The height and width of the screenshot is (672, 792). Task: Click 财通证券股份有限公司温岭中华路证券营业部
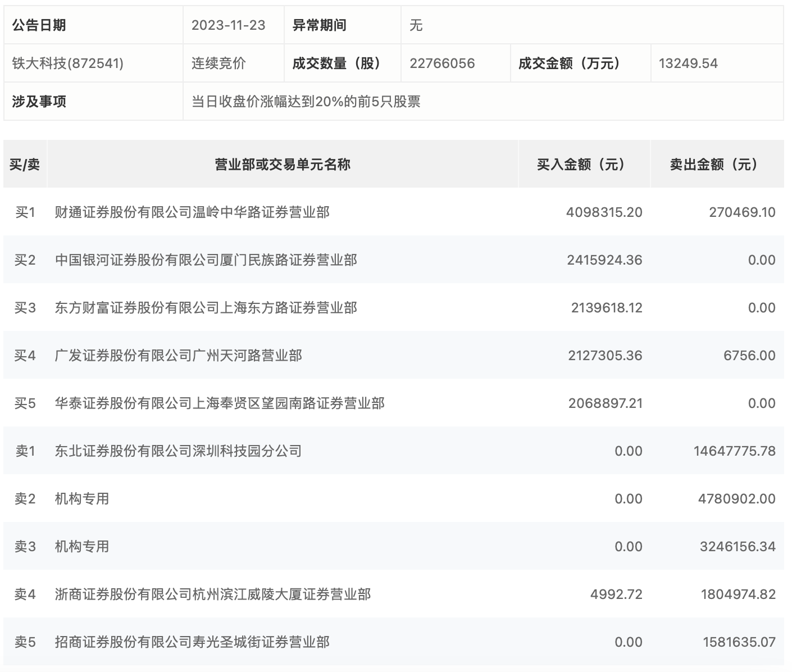tap(192, 212)
